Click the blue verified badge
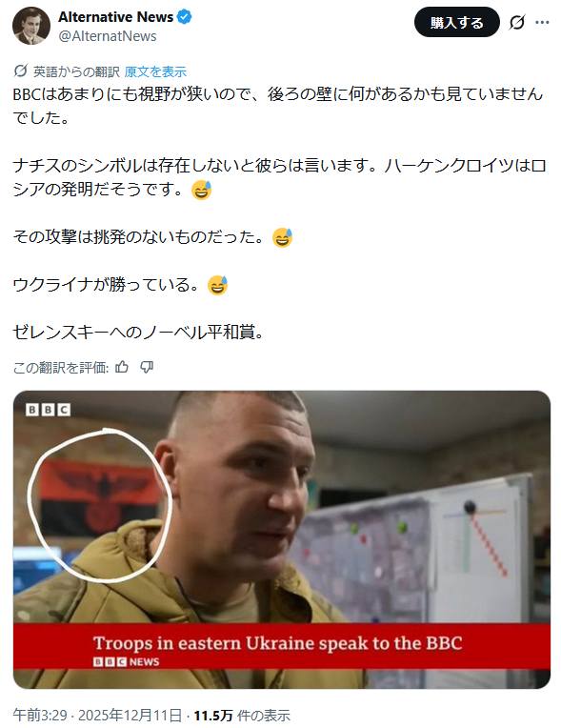The width and height of the screenshot is (561, 728). (185, 17)
